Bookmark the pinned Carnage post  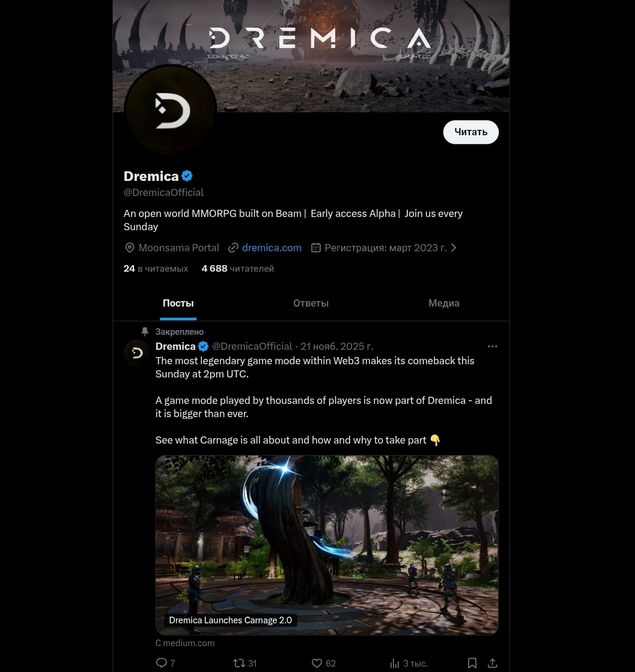[x=472, y=663]
